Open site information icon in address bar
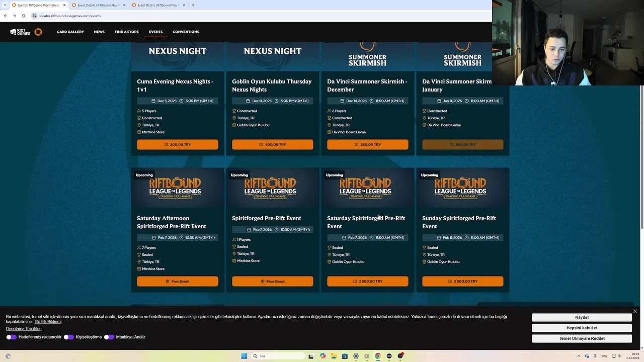The image size is (644, 362). point(34,16)
